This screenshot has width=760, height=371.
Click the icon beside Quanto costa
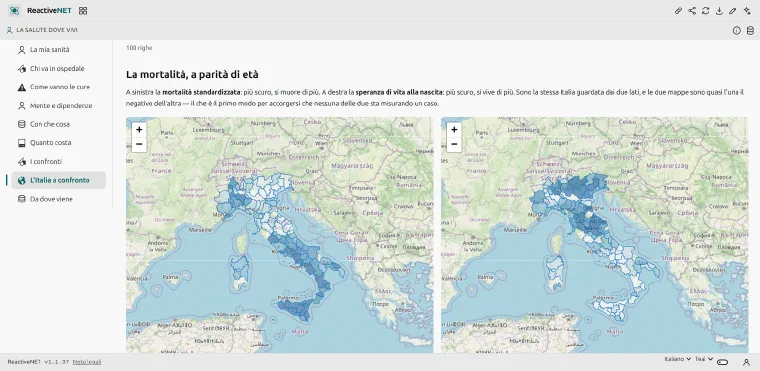coord(21,143)
